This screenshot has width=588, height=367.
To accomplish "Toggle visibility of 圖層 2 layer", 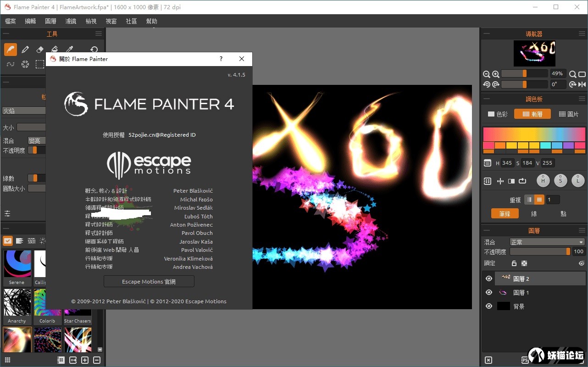I will pyautogui.click(x=489, y=278).
